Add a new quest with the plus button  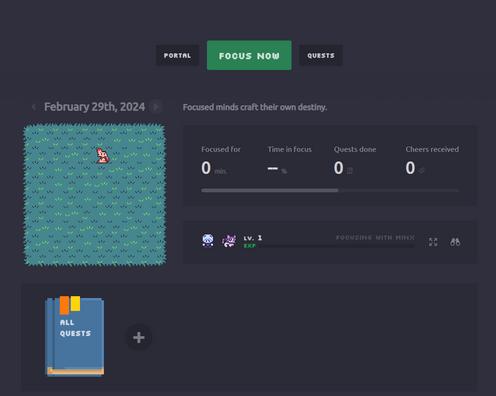click(139, 338)
